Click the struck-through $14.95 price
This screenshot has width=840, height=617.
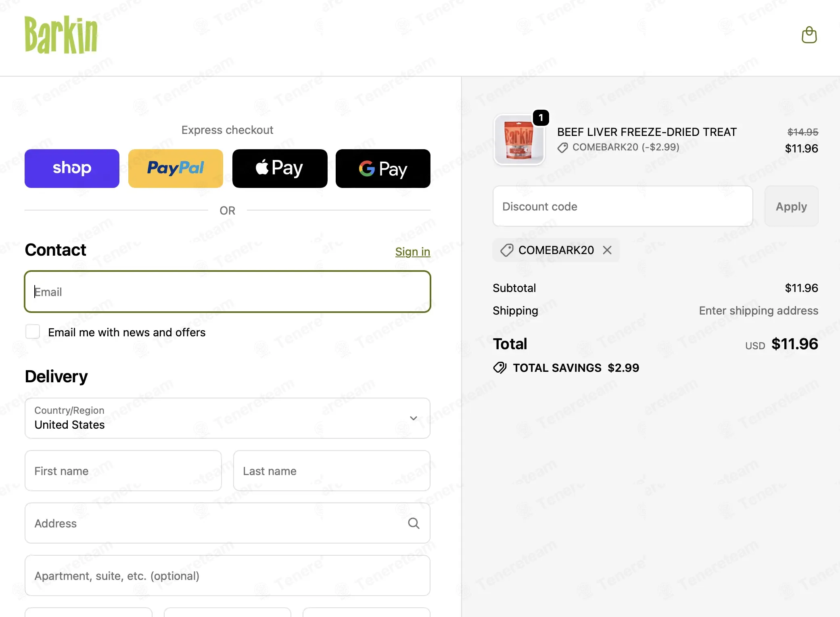pos(802,132)
